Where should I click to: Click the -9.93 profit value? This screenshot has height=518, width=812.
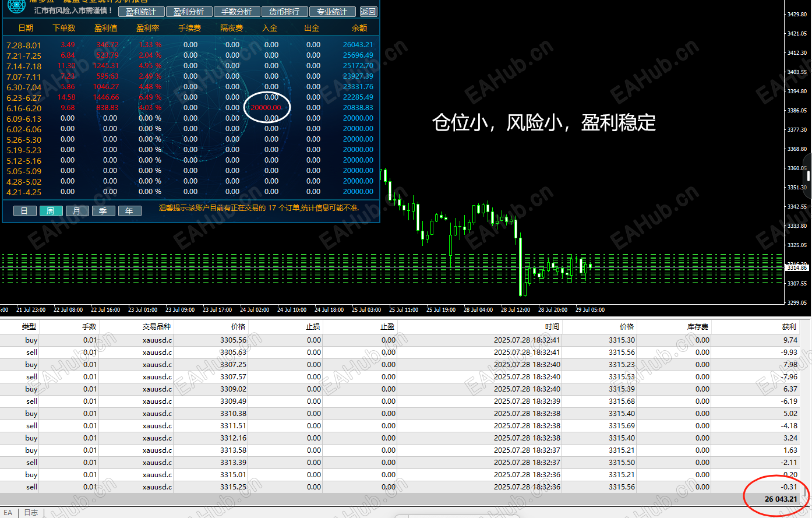tap(789, 353)
